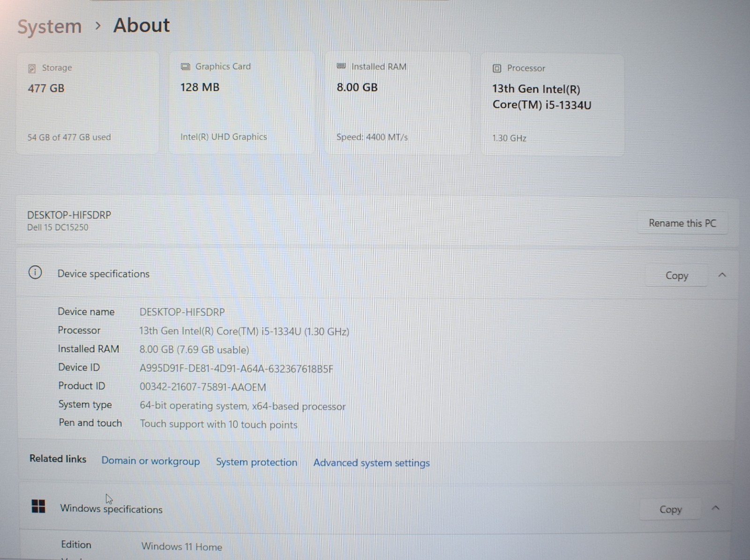Open Advanced system settings link
750x560 pixels.
point(371,463)
